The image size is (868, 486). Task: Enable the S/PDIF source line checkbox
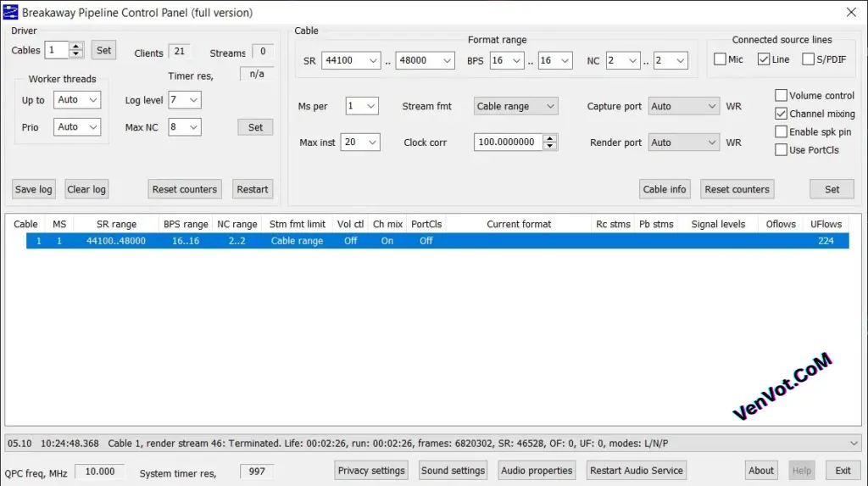(x=808, y=59)
